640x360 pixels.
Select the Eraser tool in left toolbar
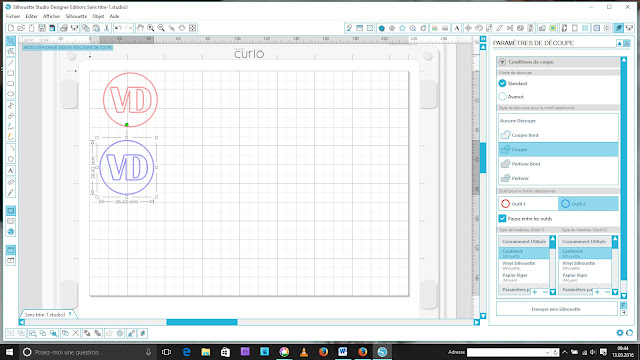tap(11, 182)
